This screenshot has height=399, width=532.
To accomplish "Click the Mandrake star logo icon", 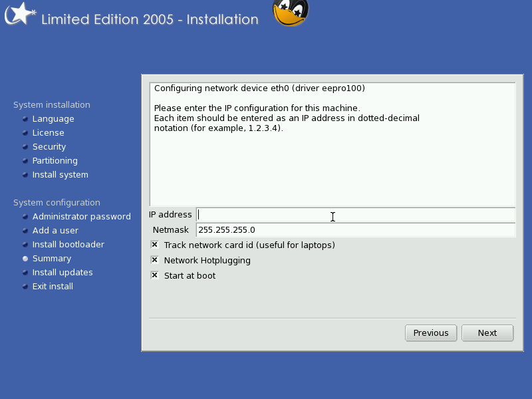I will (20, 13).
